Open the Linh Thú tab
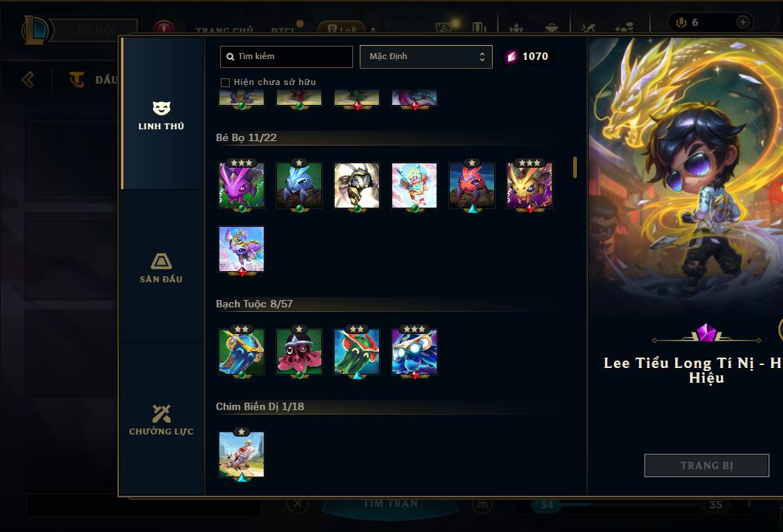 click(161, 115)
